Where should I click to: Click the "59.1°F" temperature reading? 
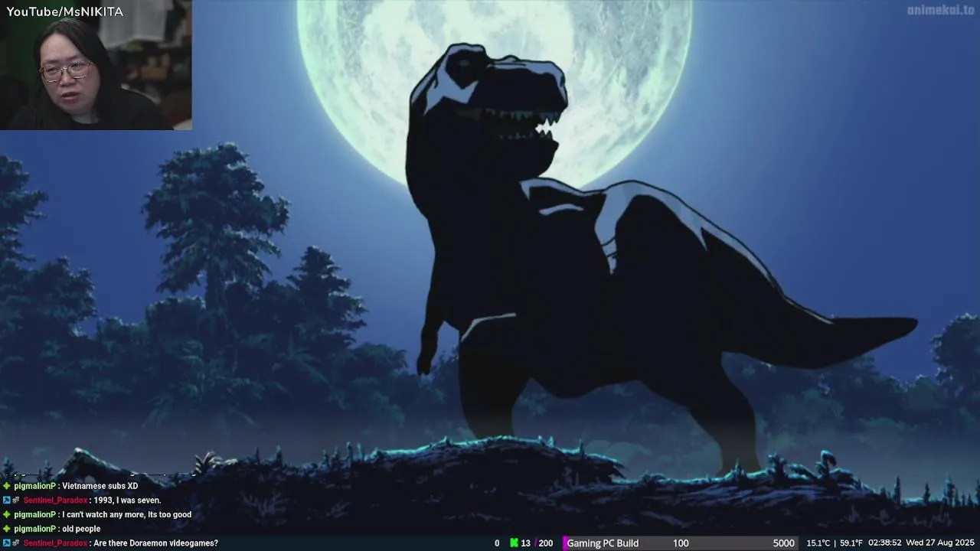click(x=851, y=543)
